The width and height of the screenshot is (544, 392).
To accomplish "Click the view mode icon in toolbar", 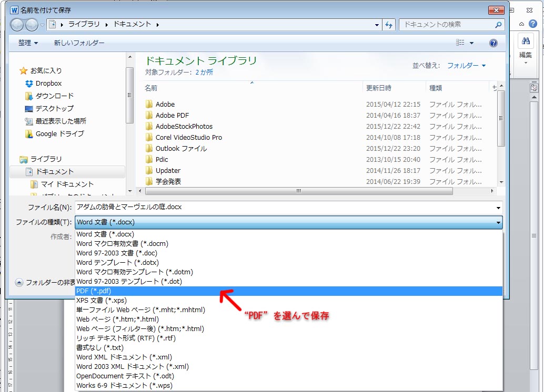I will 460,43.
